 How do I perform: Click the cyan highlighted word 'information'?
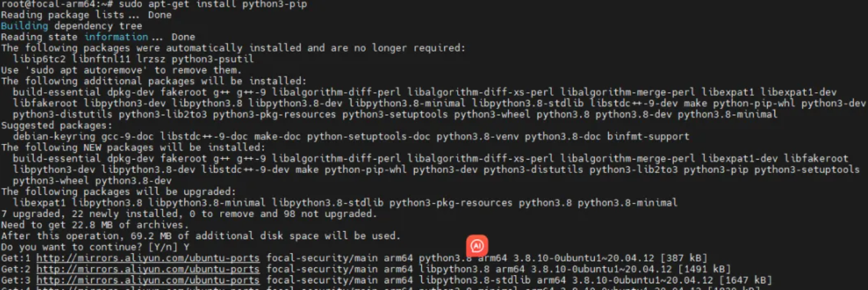click(116, 37)
